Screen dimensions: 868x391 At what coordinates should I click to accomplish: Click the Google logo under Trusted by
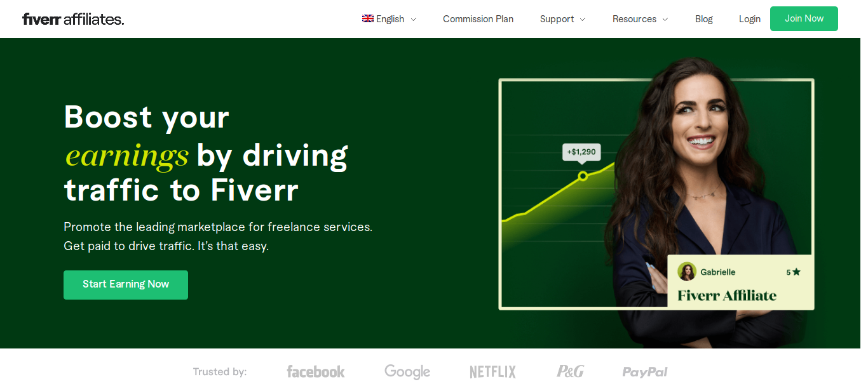point(407,372)
